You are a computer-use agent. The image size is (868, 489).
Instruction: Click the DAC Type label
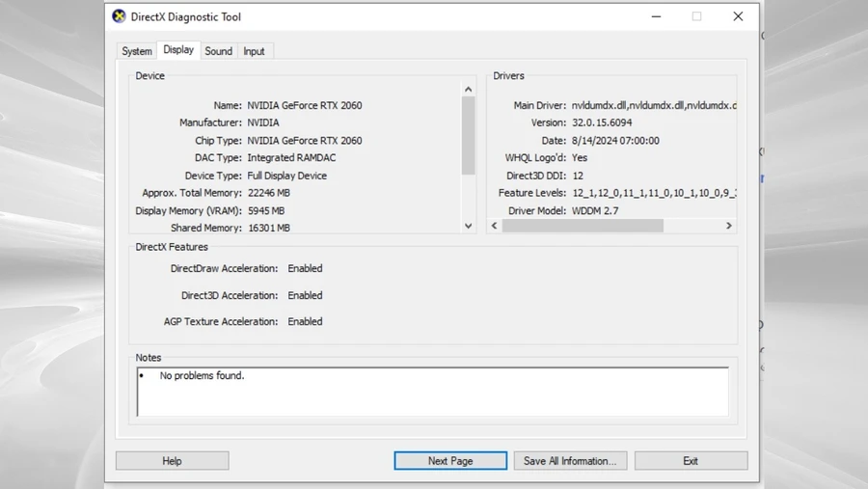(218, 158)
